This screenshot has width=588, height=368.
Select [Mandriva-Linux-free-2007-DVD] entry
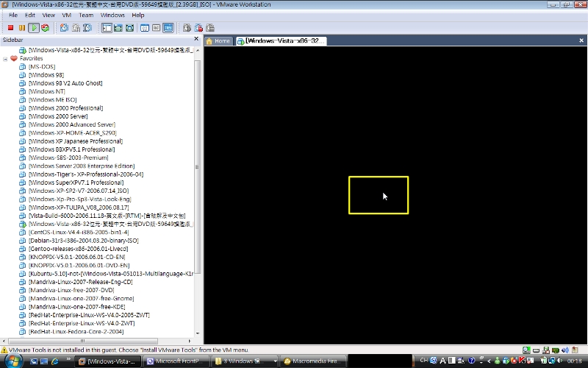71,290
